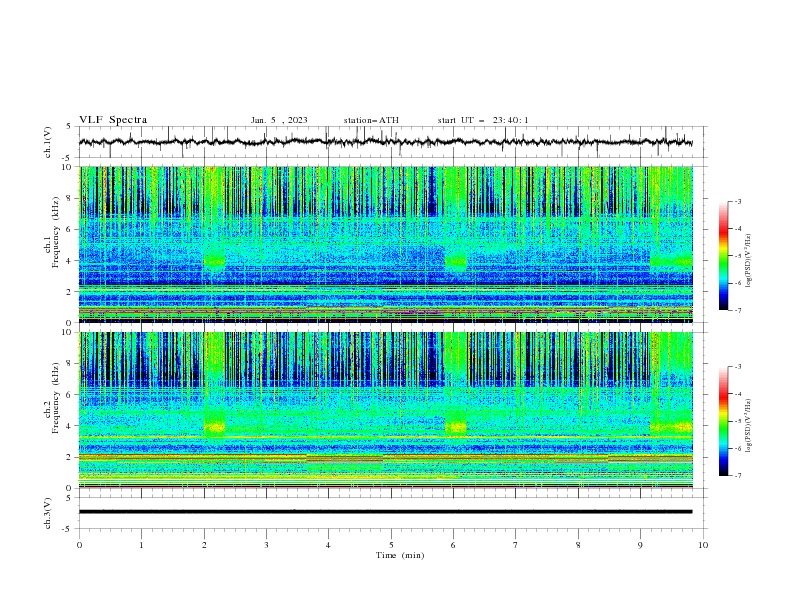Click the "Time (min)" axis title
The width and height of the screenshot is (792, 612).
(x=400, y=555)
